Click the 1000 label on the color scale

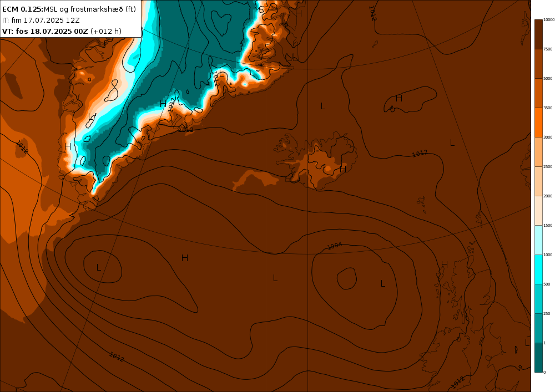(x=548, y=254)
